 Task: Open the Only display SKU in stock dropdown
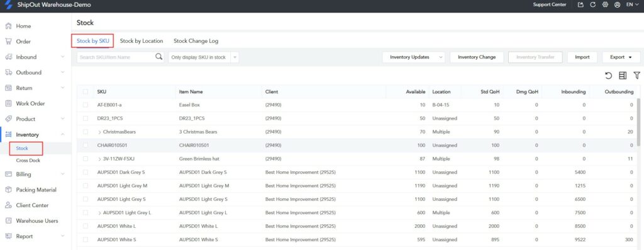click(204, 57)
